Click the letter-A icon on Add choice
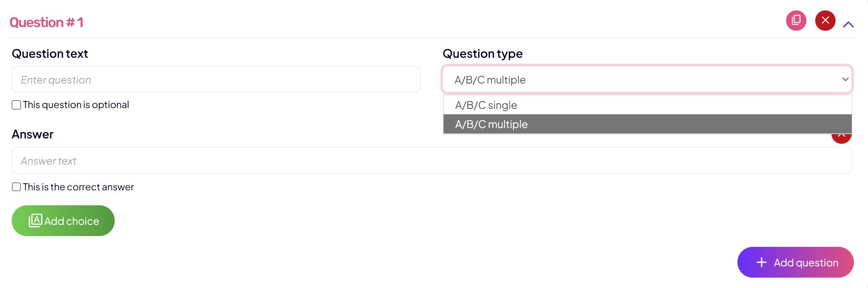 (35, 220)
